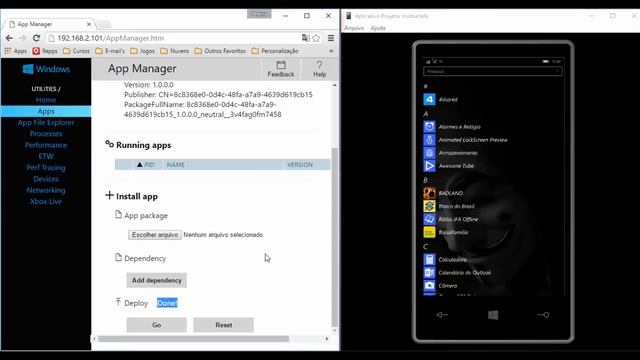This screenshot has width=640, height=360.
Task: Open the Ajuda menu in phone projection window
Action: click(378, 28)
